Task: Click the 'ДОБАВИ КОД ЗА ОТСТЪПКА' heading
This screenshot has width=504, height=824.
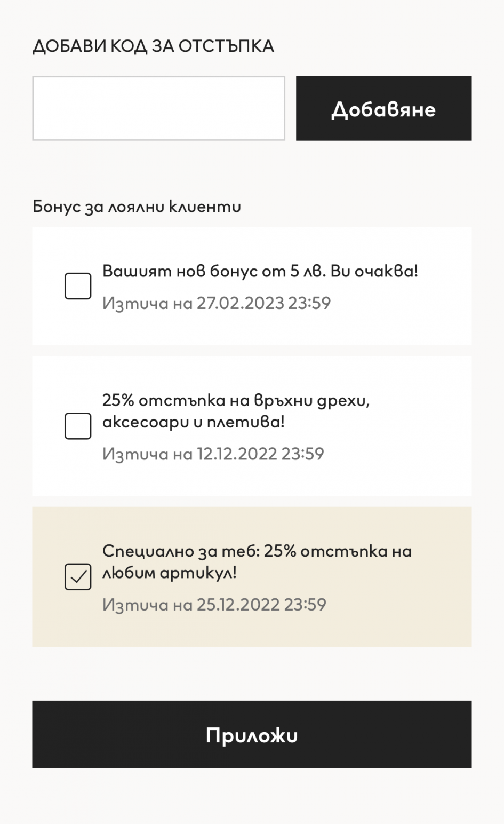Action: click(x=153, y=46)
